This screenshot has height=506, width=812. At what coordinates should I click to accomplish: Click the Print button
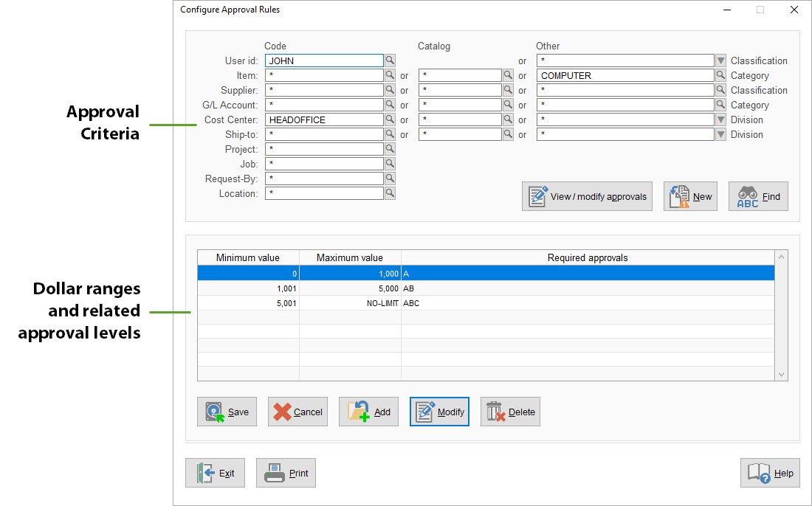tap(286, 472)
